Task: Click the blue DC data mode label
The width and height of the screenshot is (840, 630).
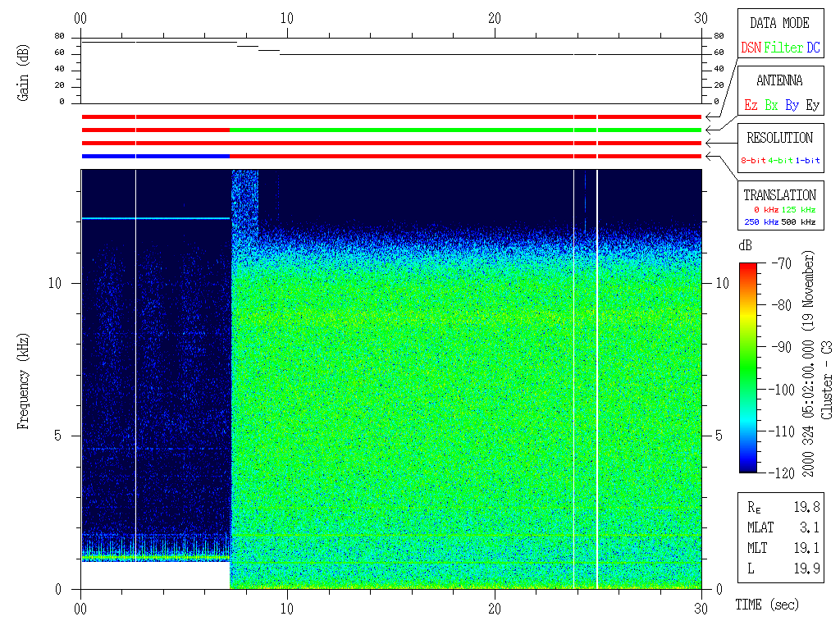Action: click(x=812, y=48)
